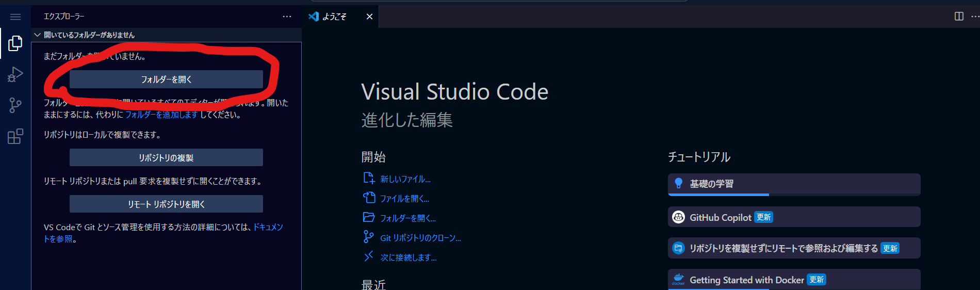Click the lightbulb icon on 基礎の学習
This screenshot has height=290, width=980.
pyautogui.click(x=678, y=183)
